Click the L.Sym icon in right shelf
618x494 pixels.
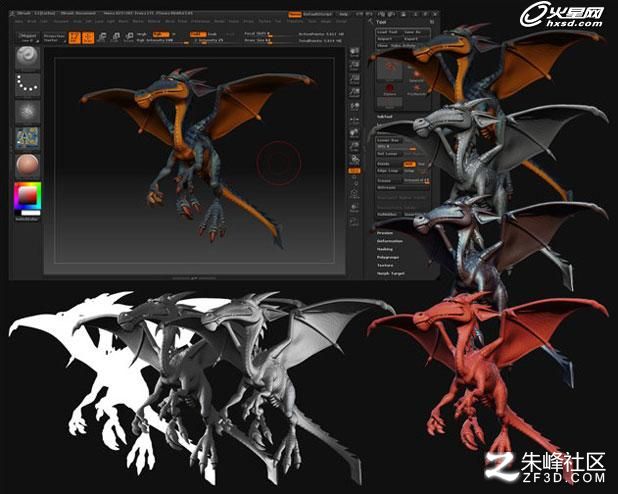pos(354,120)
